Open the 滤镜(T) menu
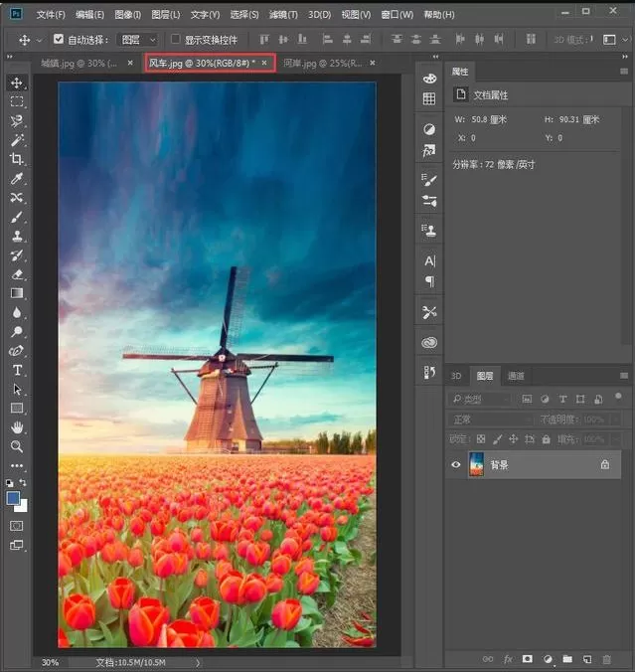Screen dimensions: 635x672 283,15
